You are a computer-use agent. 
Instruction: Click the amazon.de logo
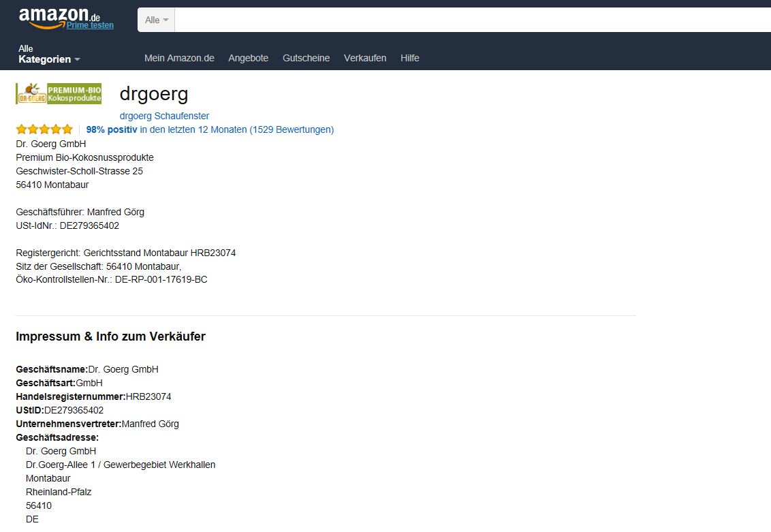coord(59,18)
